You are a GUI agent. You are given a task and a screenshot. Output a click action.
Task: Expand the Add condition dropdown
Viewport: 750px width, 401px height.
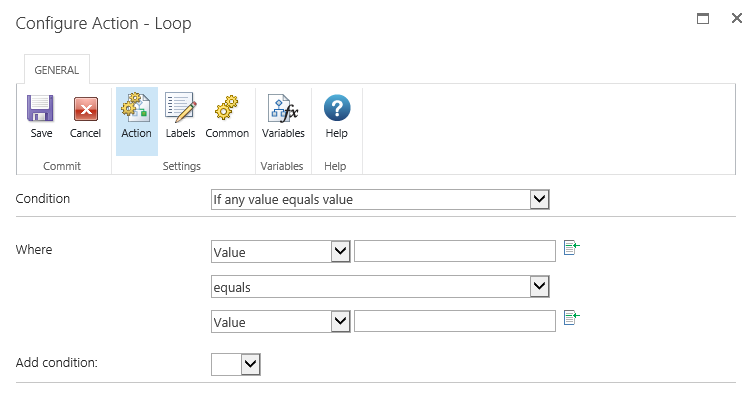tap(251, 365)
